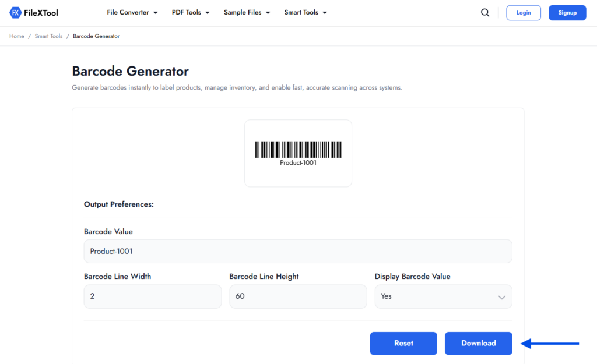Image resolution: width=597 pixels, height=364 pixels.
Task: Click inside the Barcode Value input field
Action: click(x=298, y=251)
